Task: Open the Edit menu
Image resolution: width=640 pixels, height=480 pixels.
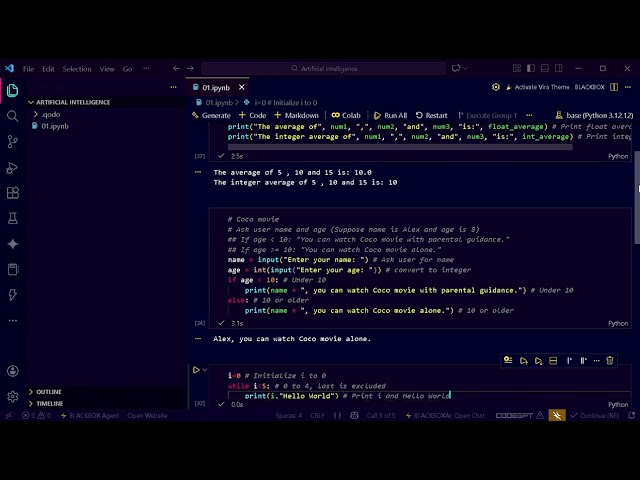Action: tap(48, 69)
